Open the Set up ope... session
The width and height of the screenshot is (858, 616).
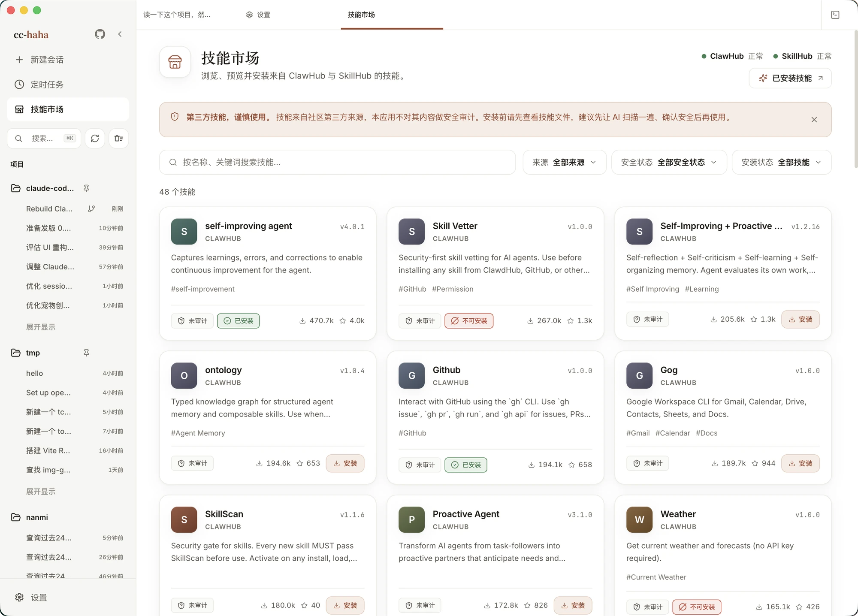pyautogui.click(x=68, y=393)
